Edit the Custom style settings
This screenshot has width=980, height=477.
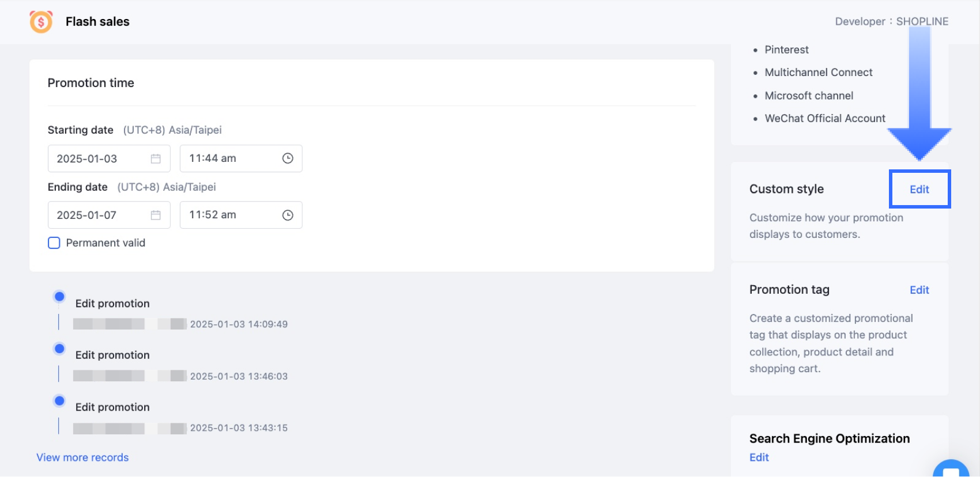coord(919,190)
